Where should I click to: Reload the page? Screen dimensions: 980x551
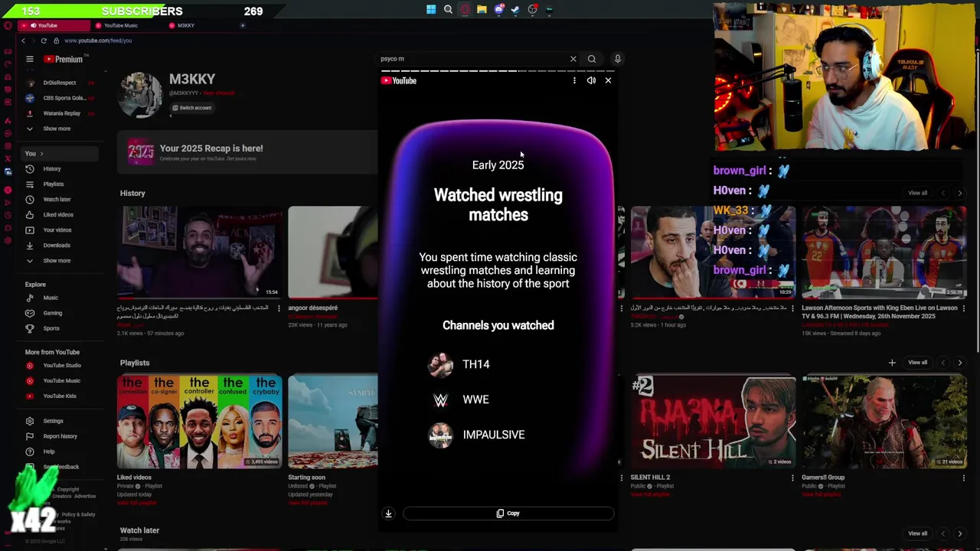point(44,41)
